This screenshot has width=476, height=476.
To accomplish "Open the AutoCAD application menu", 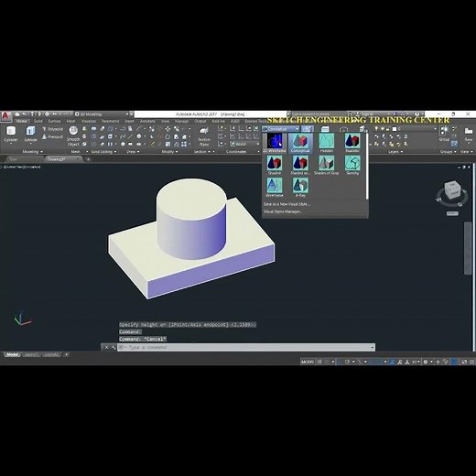I will click(x=5, y=116).
